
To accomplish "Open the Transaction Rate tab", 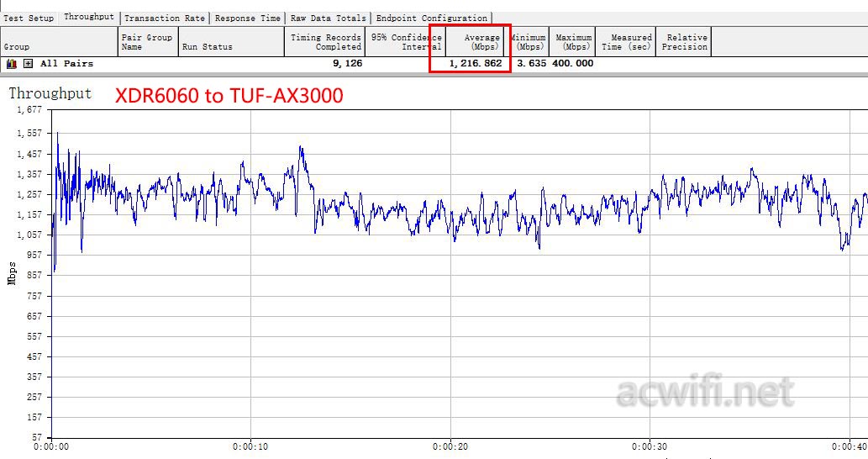I will (165, 18).
